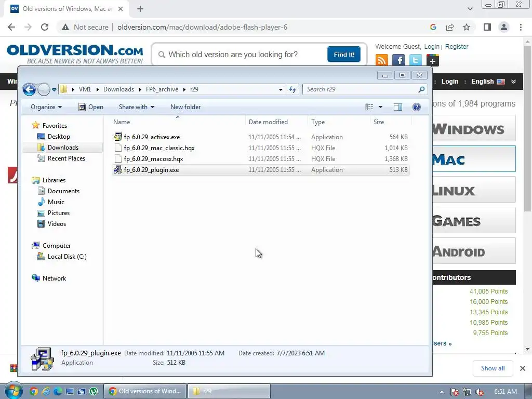Refresh the r29 folder view
532x399 pixels.
[x=292, y=89]
